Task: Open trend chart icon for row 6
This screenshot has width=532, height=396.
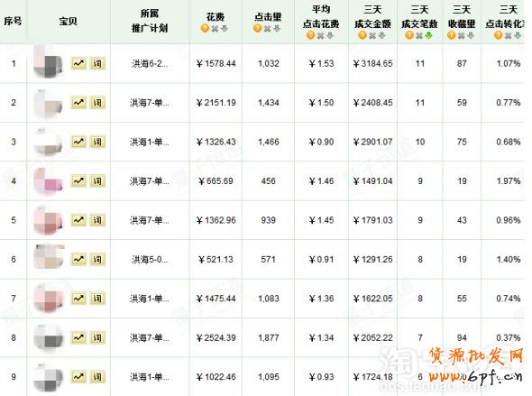Action: 78,259
